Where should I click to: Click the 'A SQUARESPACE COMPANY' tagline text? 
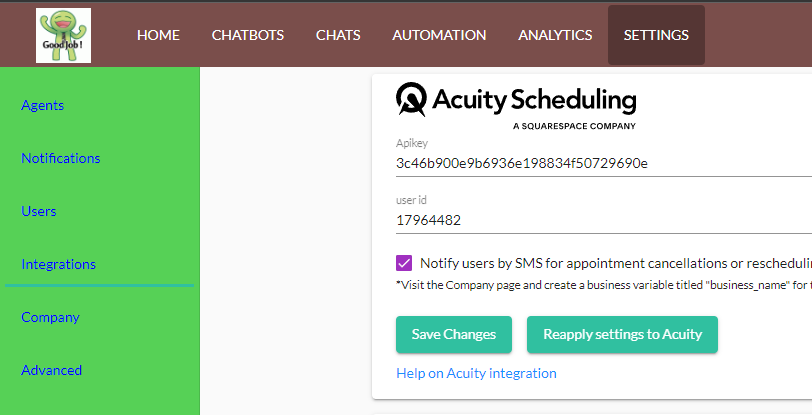click(x=574, y=126)
